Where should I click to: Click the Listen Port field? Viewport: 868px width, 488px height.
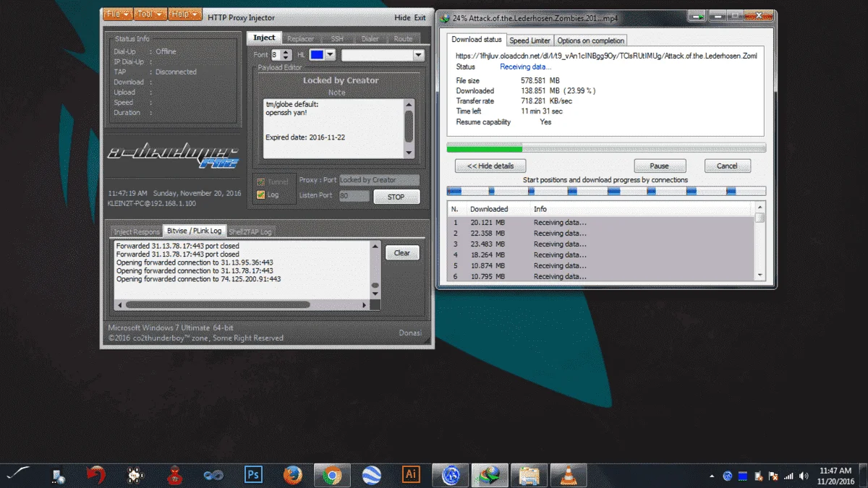pyautogui.click(x=354, y=196)
